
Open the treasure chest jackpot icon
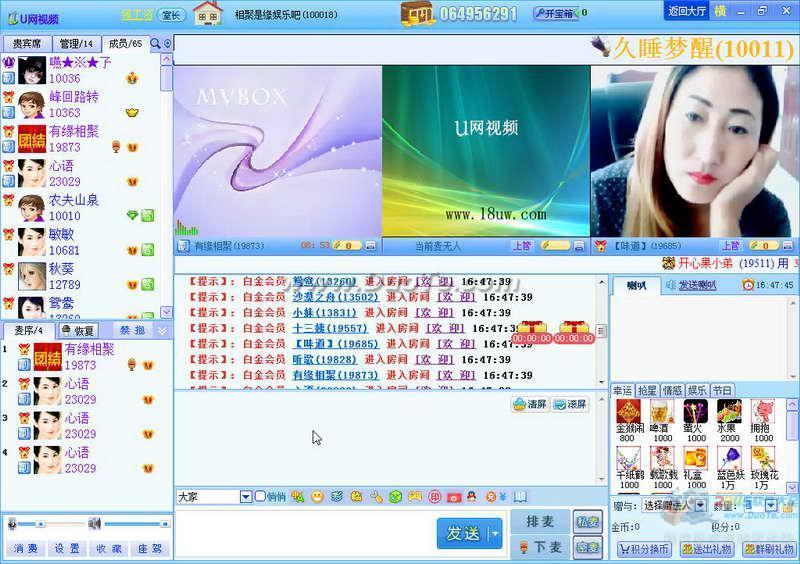point(417,13)
